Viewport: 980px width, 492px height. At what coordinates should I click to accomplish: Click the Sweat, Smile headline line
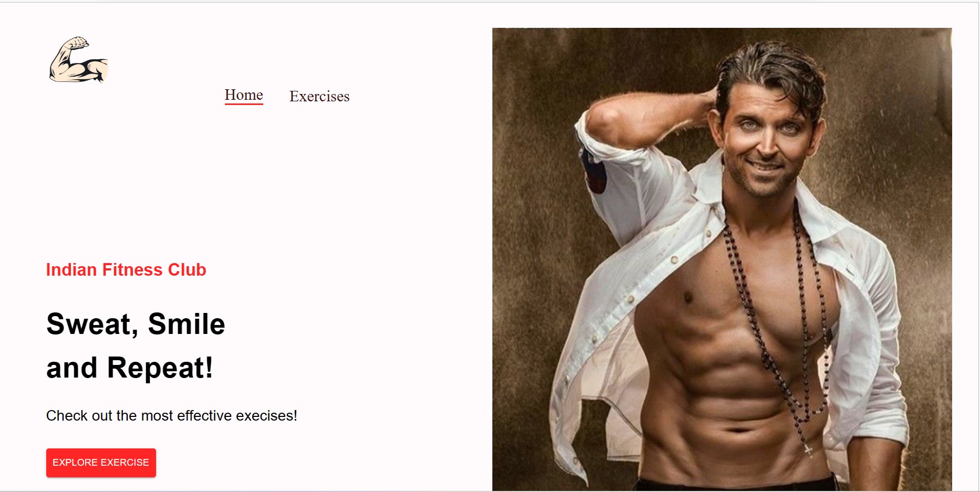coord(136,324)
